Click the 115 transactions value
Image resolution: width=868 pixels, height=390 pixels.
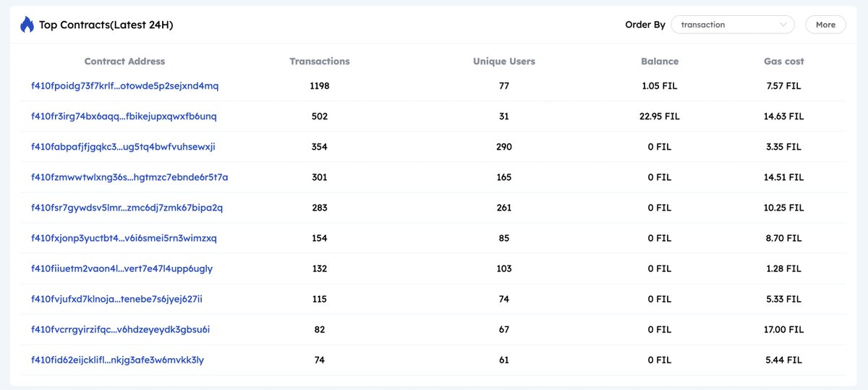tap(319, 299)
